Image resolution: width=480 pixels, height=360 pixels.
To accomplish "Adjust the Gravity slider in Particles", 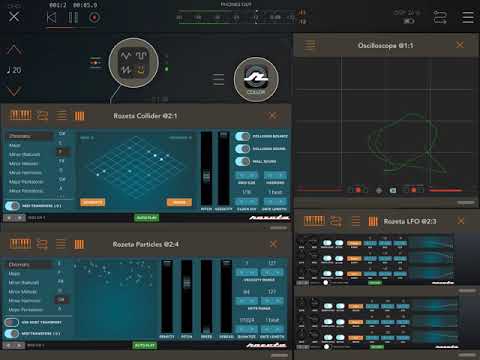I will (167, 297).
